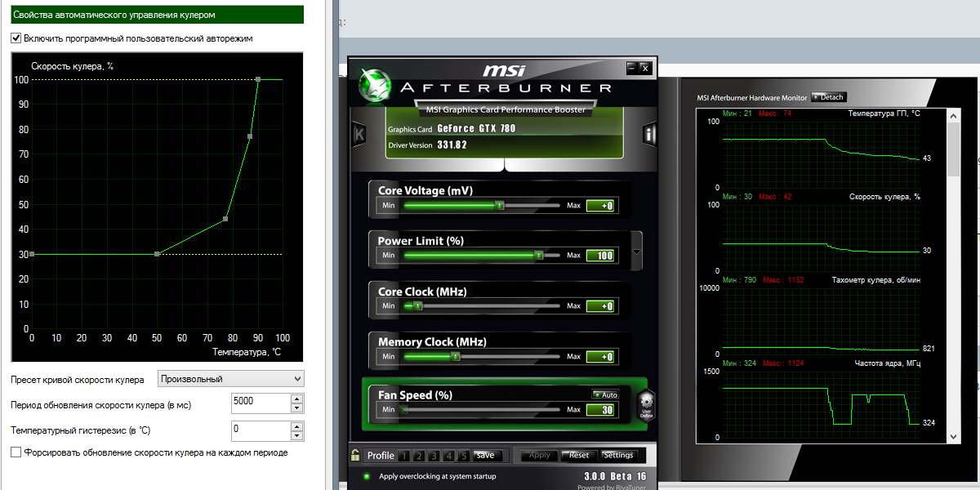Click the Core Voltage value field
Screen dimensions: 980x490
point(601,206)
